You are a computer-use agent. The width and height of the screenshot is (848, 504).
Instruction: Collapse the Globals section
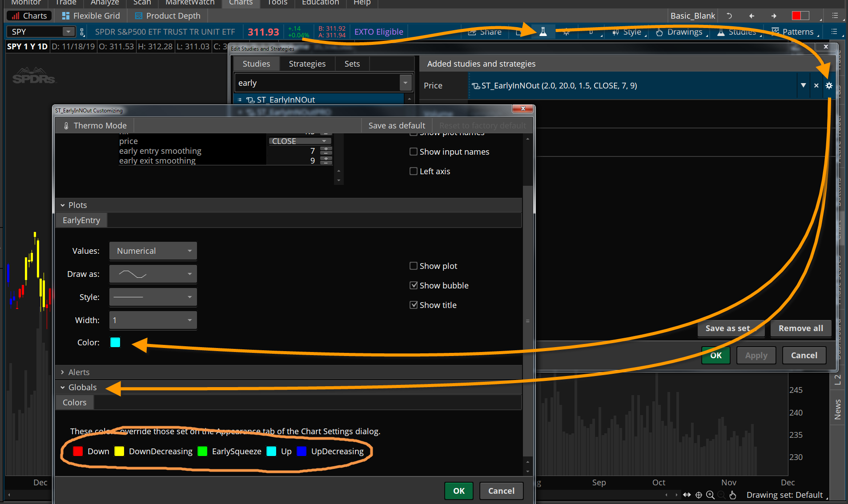click(x=62, y=387)
